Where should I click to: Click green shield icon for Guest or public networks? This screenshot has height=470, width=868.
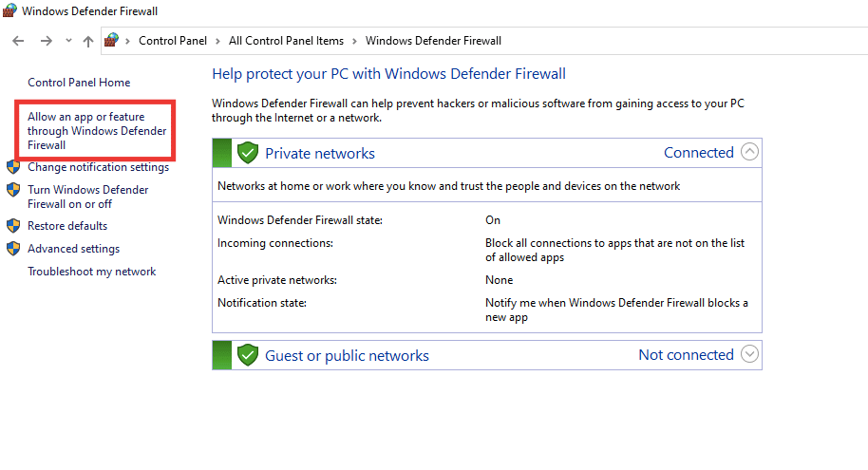[248, 355]
